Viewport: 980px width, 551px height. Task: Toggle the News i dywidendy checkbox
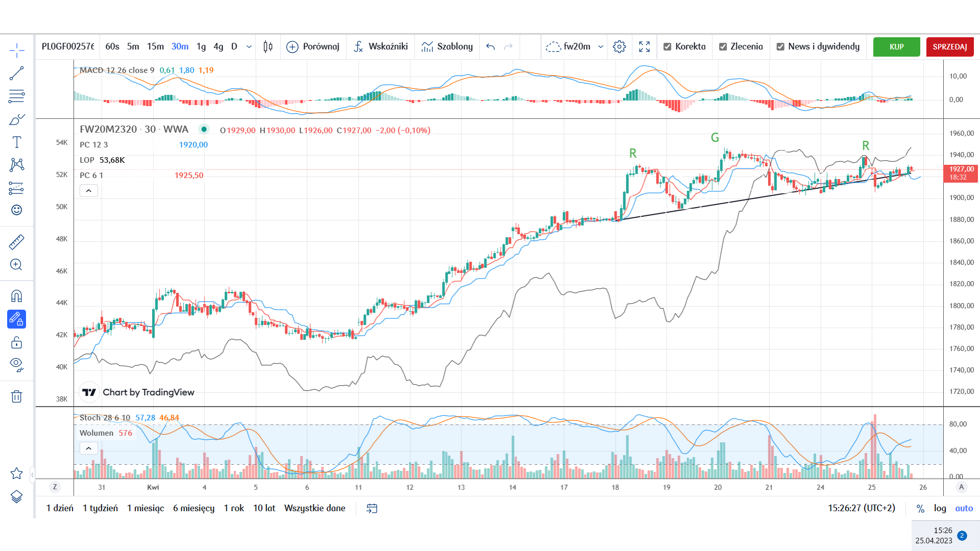pos(780,46)
